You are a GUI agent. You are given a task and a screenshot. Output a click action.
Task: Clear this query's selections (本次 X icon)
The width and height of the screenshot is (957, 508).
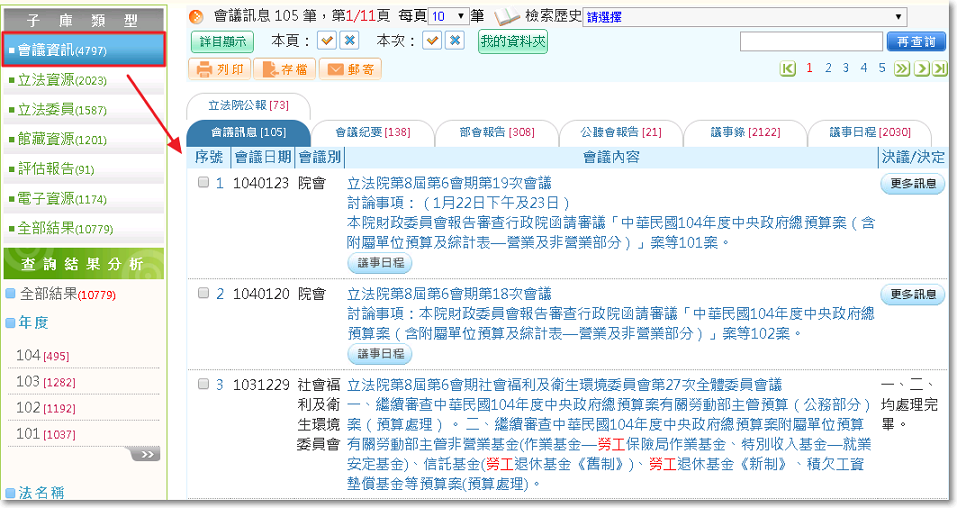click(455, 41)
